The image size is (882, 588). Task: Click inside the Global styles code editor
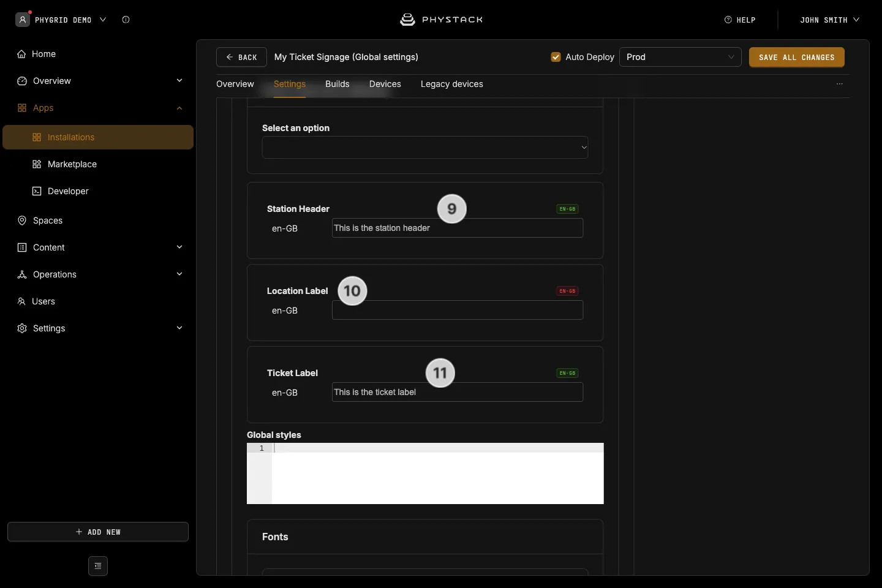[x=425, y=473]
